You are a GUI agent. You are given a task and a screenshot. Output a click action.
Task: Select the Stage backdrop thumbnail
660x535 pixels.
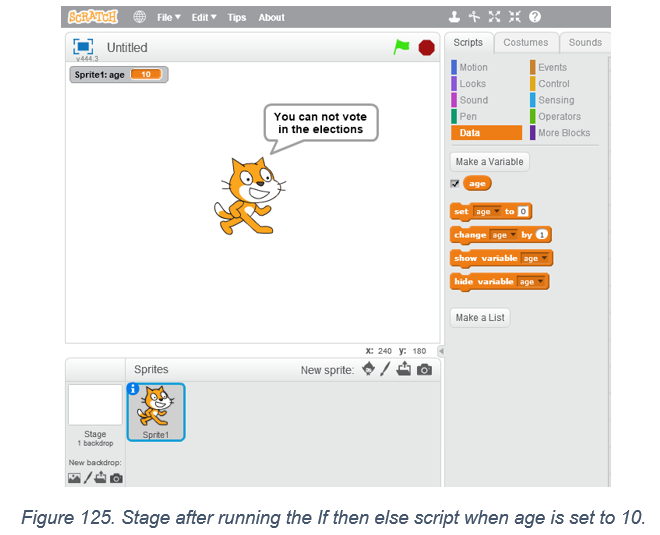95,405
